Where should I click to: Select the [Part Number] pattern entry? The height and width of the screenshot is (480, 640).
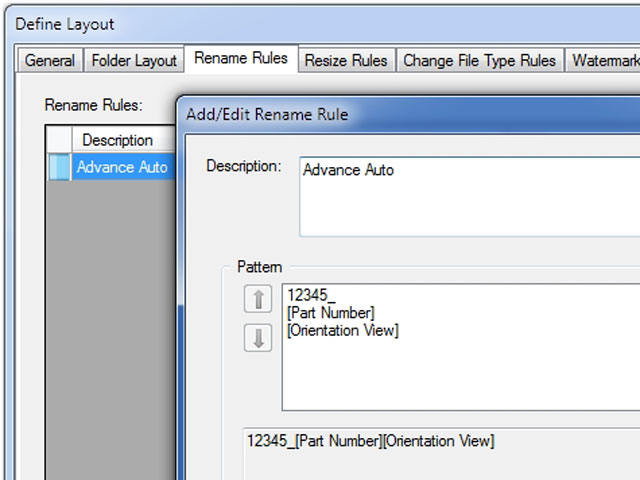331,313
